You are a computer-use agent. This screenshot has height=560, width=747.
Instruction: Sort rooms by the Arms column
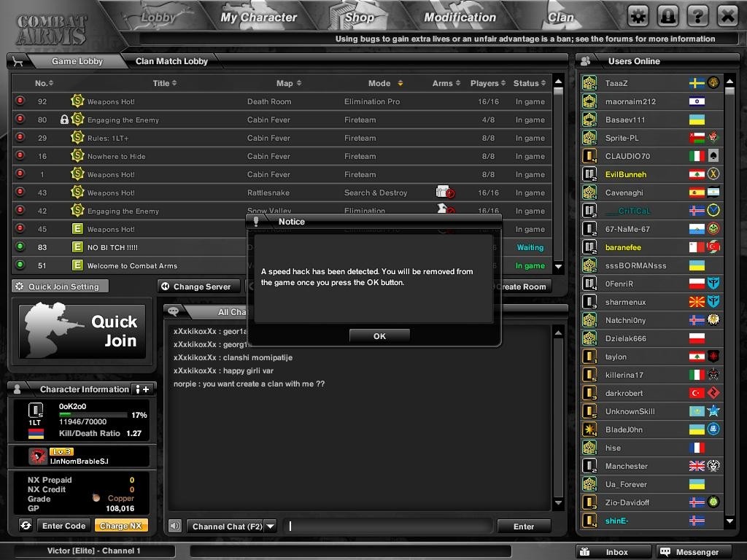[446, 83]
